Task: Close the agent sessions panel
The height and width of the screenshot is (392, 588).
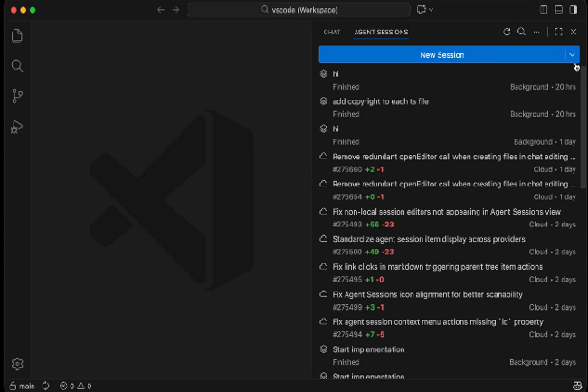Action: click(x=574, y=32)
